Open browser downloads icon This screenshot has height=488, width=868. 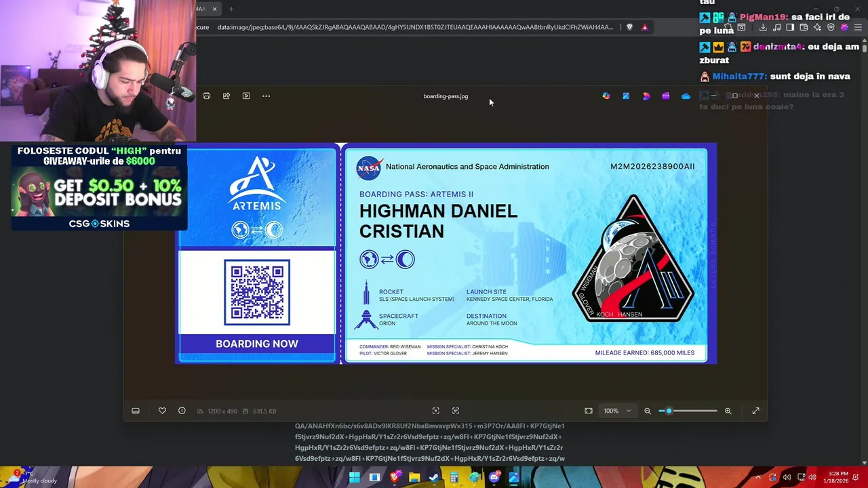[763, 27]
